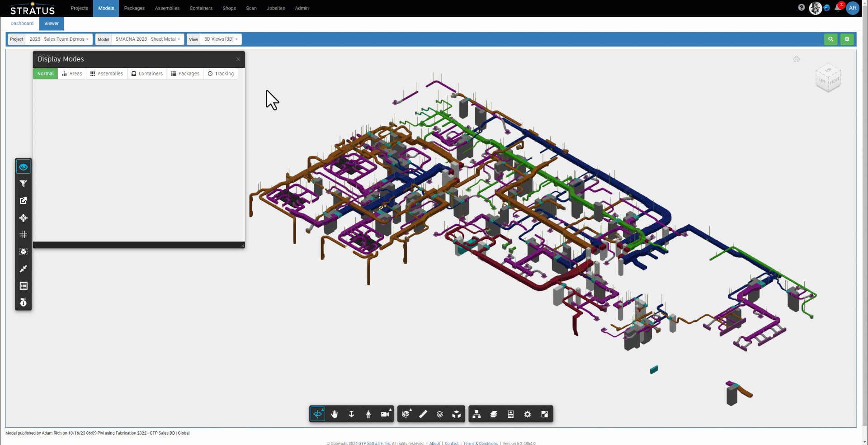Screen dimensions: 868x445
Task: Open Packages in top navigation
Action: (134, 8)
